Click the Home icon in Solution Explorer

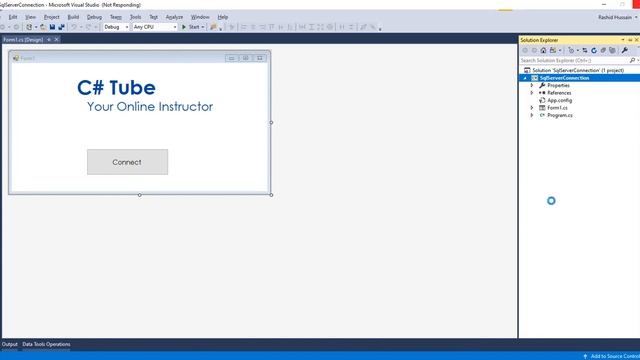543,50
